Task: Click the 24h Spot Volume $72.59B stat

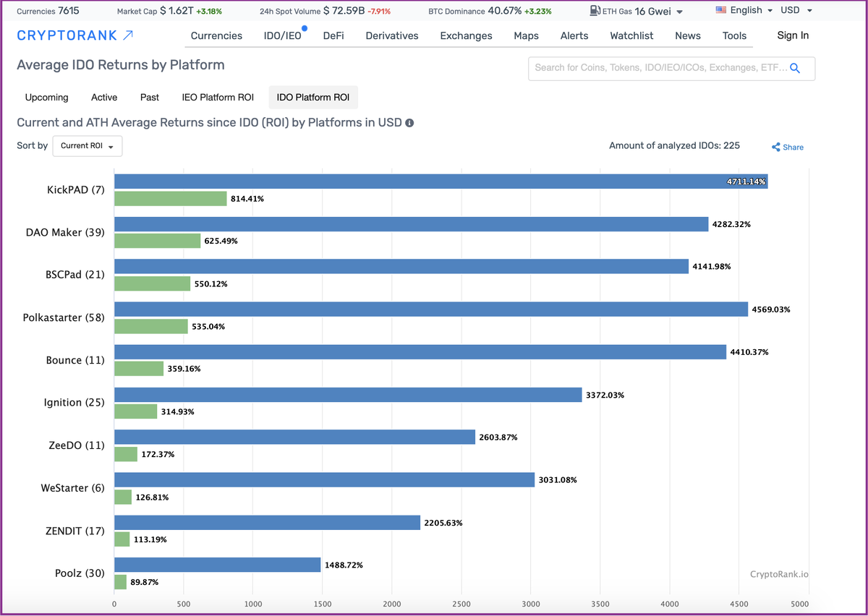Action: point(327,11)
